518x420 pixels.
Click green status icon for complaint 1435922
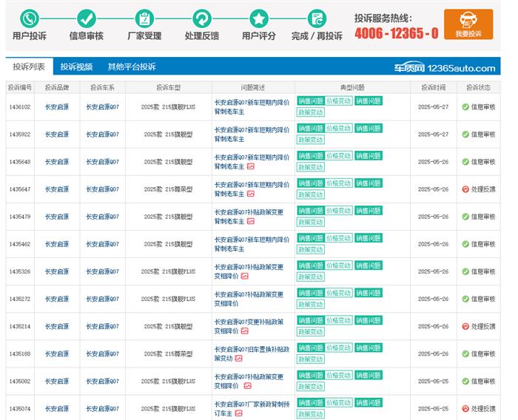point(465,135)
